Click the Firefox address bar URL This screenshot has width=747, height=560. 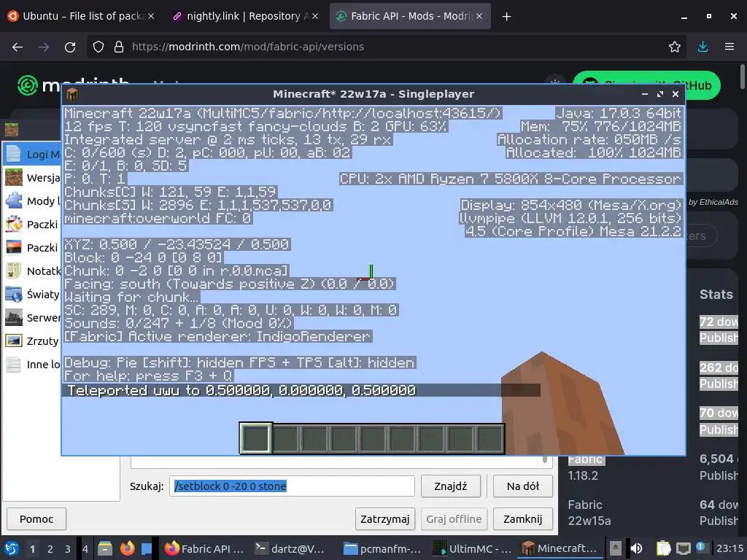click(x=248, y=47)
